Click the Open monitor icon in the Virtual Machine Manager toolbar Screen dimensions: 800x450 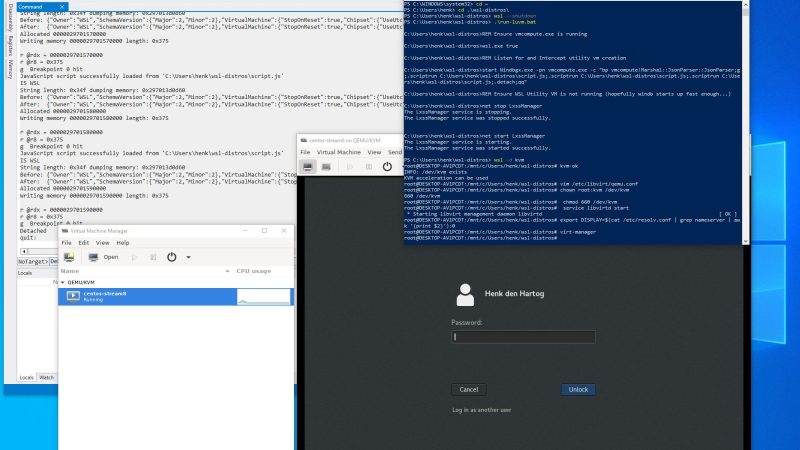(94, 256)
